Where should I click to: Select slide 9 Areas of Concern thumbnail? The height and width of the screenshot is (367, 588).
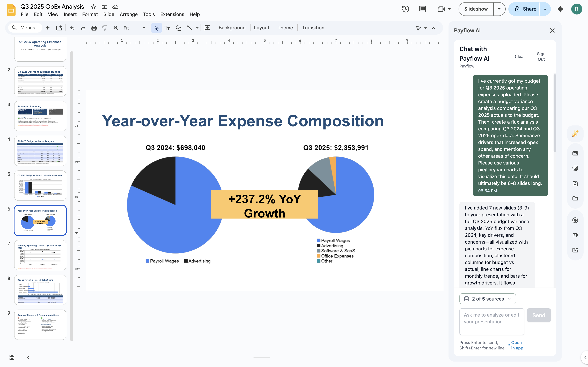pyautogui.click(x=40, y=325)
